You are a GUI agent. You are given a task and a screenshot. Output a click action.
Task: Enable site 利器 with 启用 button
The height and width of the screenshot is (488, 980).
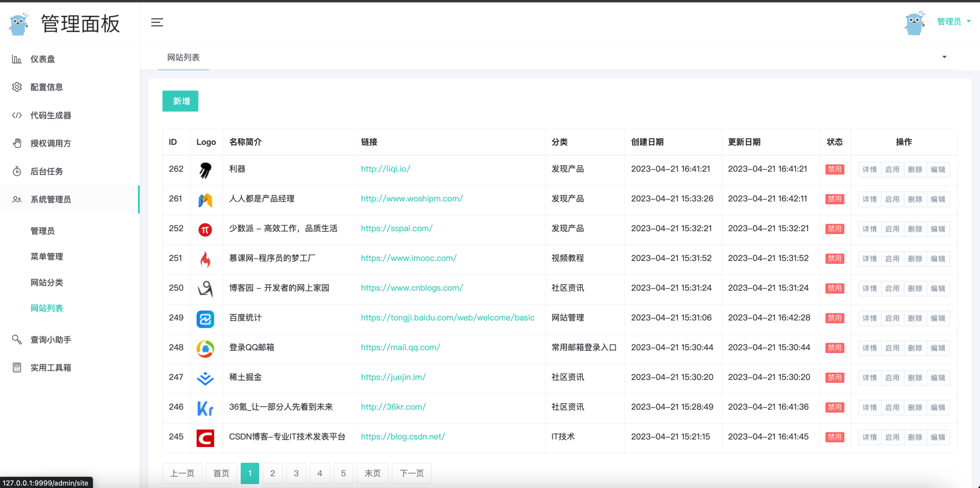coord(892,170)
